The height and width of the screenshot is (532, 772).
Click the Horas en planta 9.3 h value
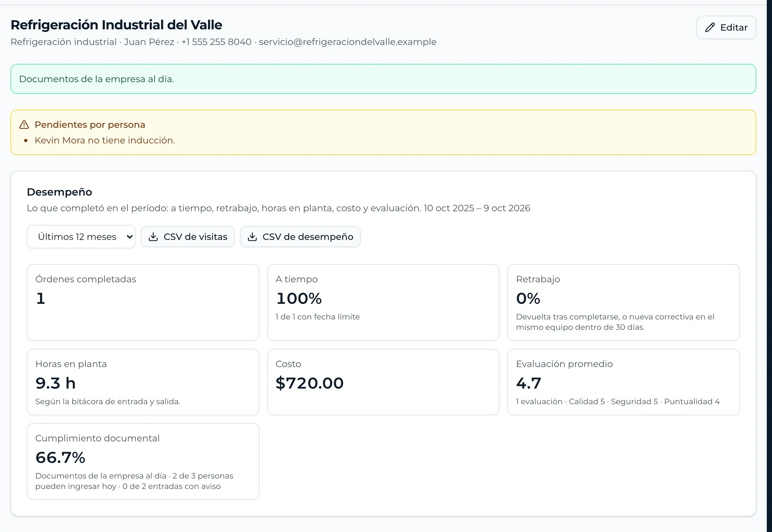pyautogui.click(x=56, y=383)
